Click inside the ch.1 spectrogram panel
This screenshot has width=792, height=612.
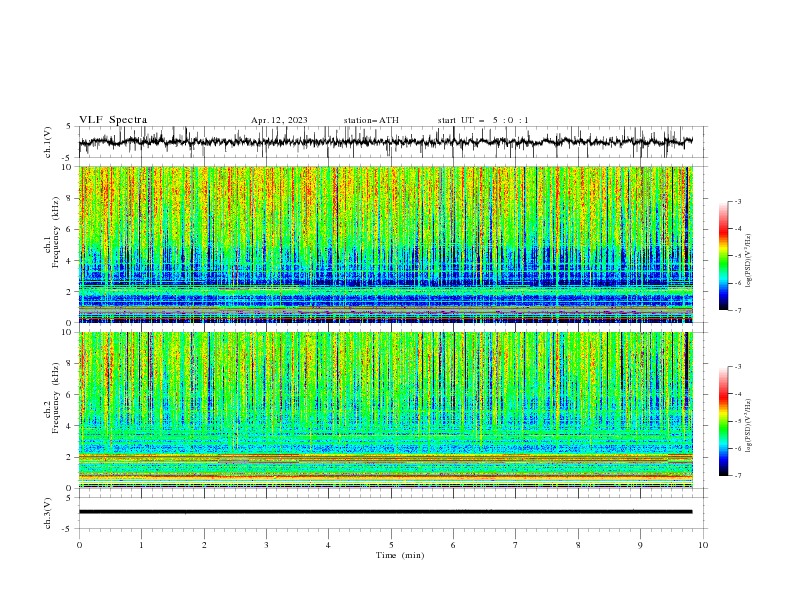(x=385, y=244)
